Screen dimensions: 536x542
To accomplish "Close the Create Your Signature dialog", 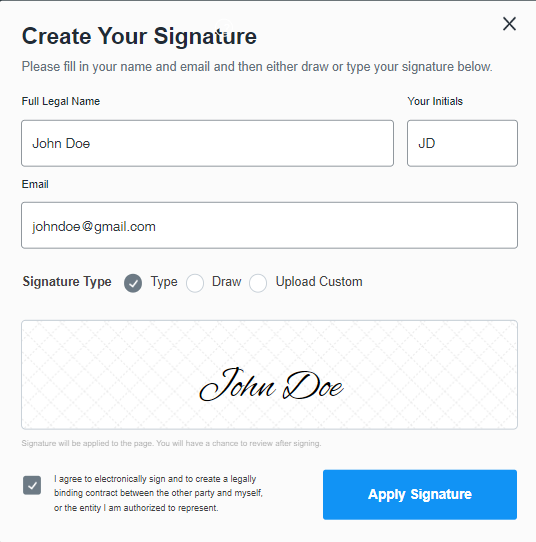I will pyautogui.click(x=509, y=24).
